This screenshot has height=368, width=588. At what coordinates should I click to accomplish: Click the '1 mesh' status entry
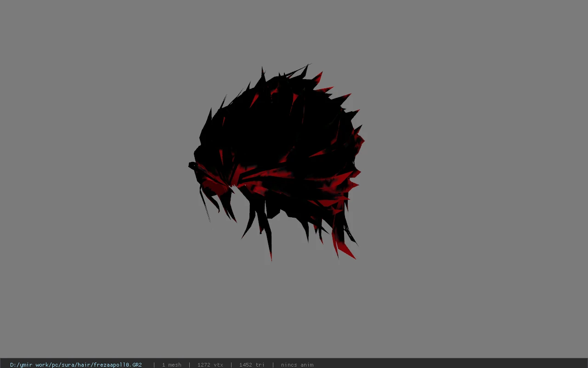(171, 365)
